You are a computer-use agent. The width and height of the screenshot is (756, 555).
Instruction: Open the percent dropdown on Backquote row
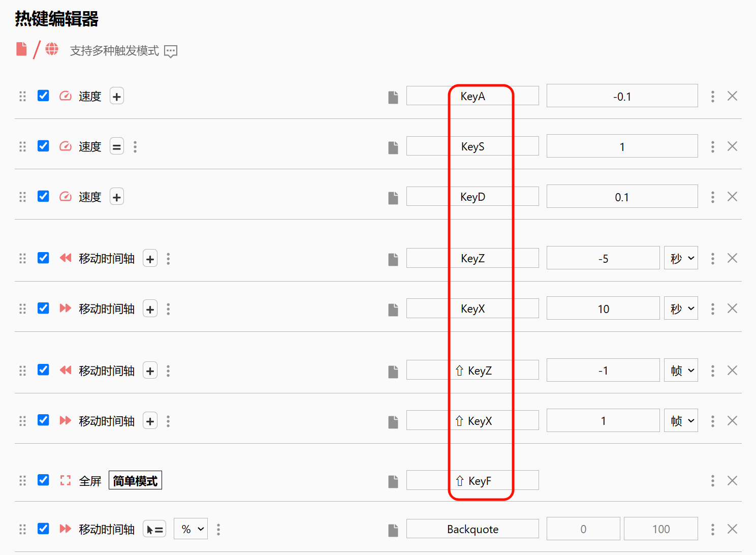(191, 529)
